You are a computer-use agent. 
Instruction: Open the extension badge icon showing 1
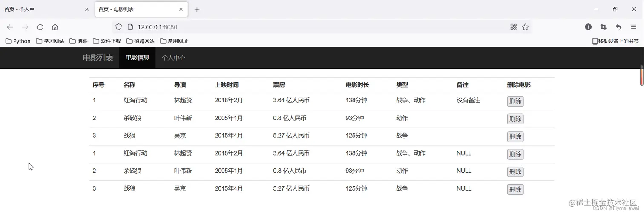coord(588,27)
